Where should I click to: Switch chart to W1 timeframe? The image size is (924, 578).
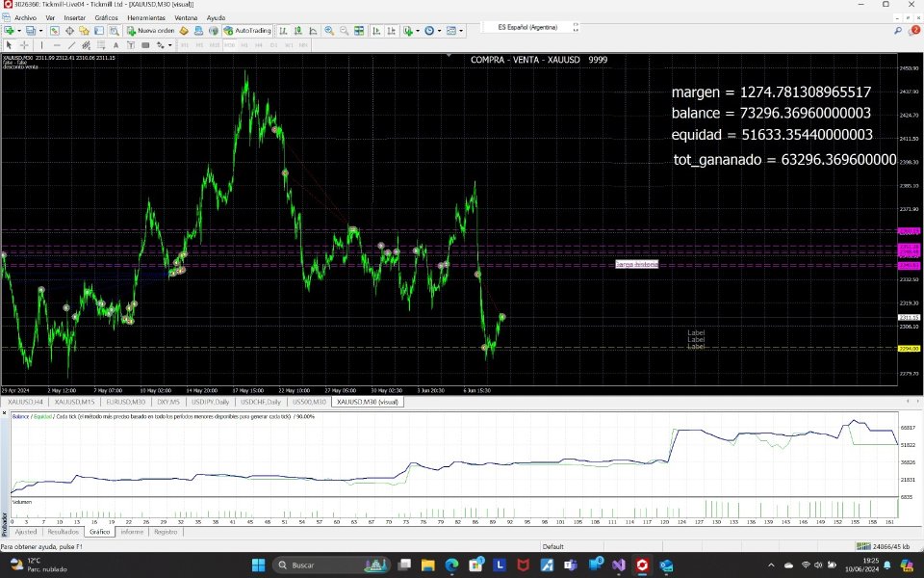(291, 44)
